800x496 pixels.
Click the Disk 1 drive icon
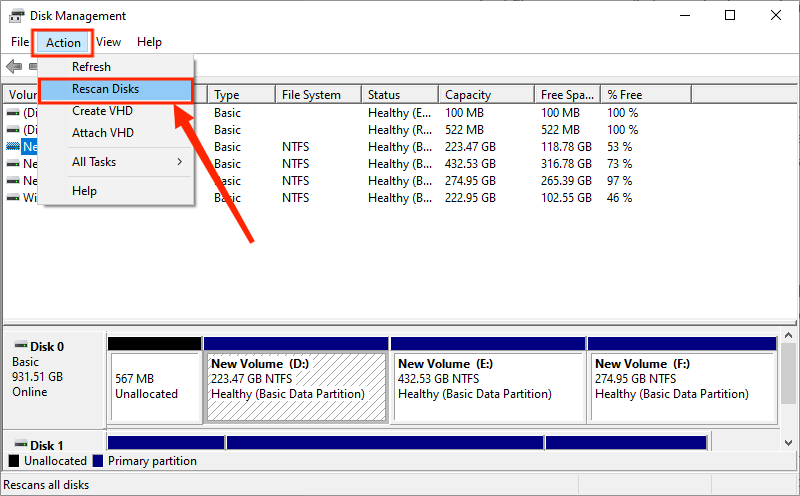pyautogui.click(x=19, y=445)
